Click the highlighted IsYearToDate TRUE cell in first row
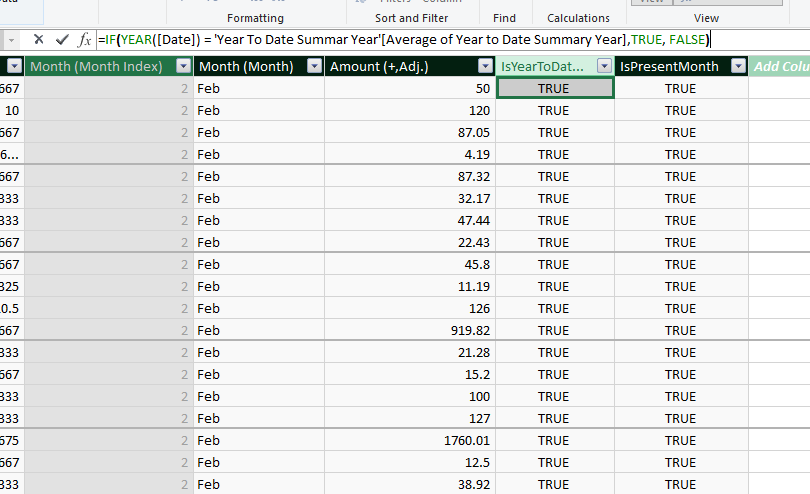 point(554,89)
